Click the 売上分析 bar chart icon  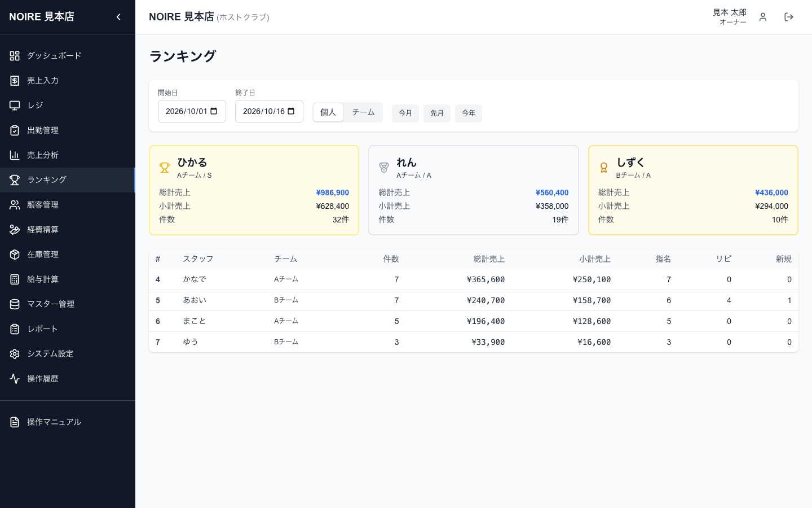tap(15, 155)
